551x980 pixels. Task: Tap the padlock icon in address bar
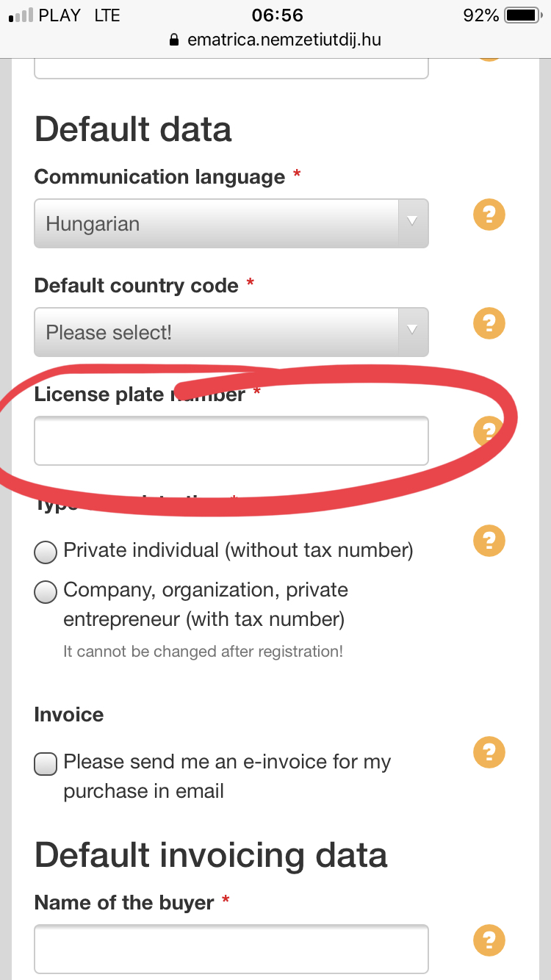pos(174,40)
